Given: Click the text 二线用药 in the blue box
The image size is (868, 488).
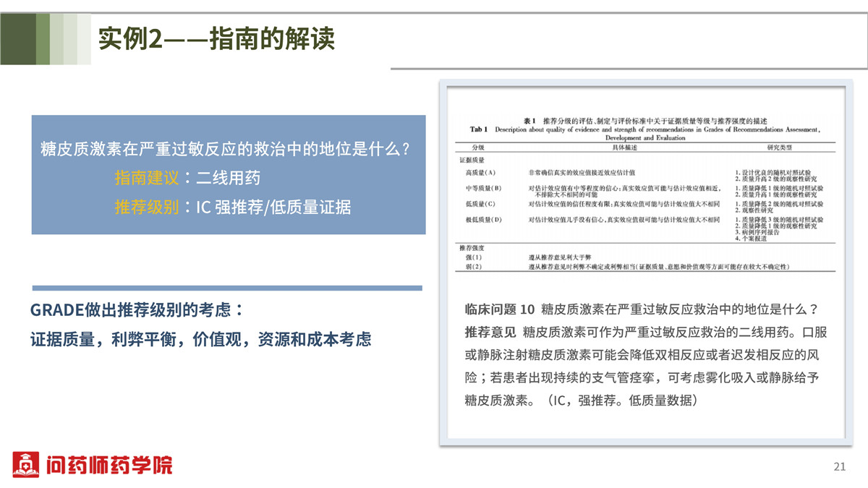Looking at the screenshot, I should [x=229, y=179].
